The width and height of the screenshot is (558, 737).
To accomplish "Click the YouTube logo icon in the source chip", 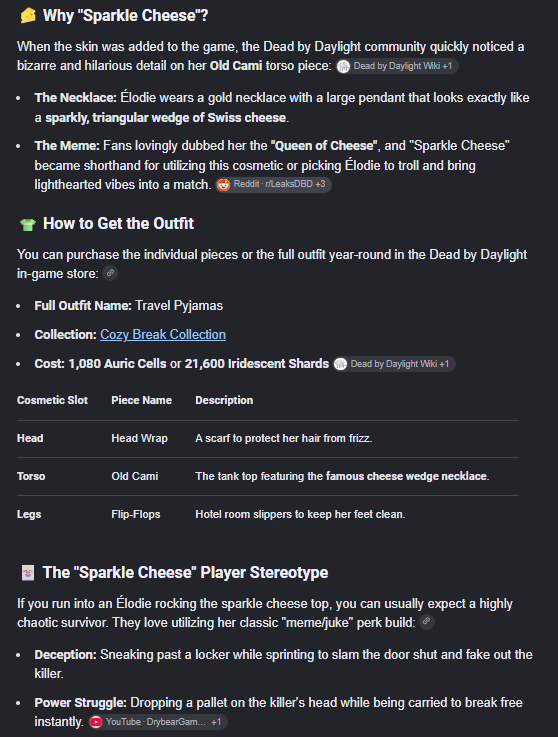I will coord(96,721).
